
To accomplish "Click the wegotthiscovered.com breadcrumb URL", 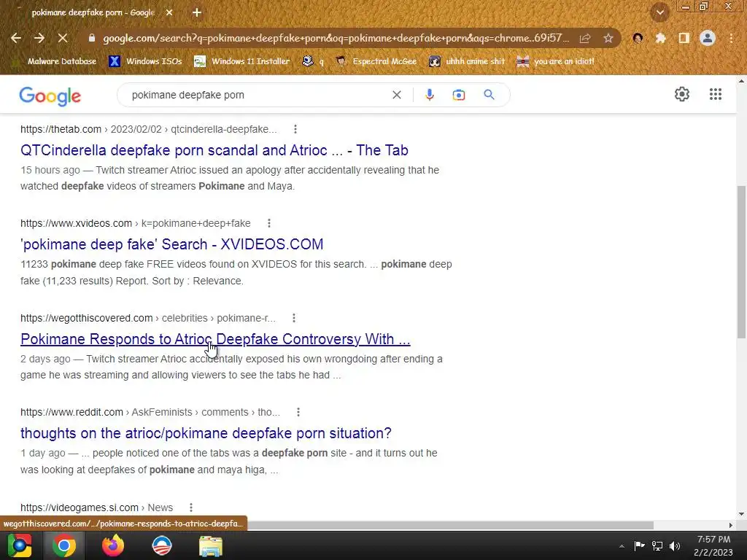I will (x=147, y=318).
